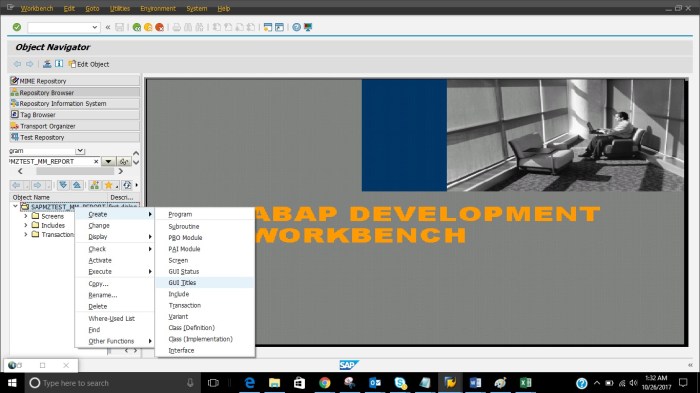Click the Create New Session icon
The image size is (700, 393).
coord(267,27)
